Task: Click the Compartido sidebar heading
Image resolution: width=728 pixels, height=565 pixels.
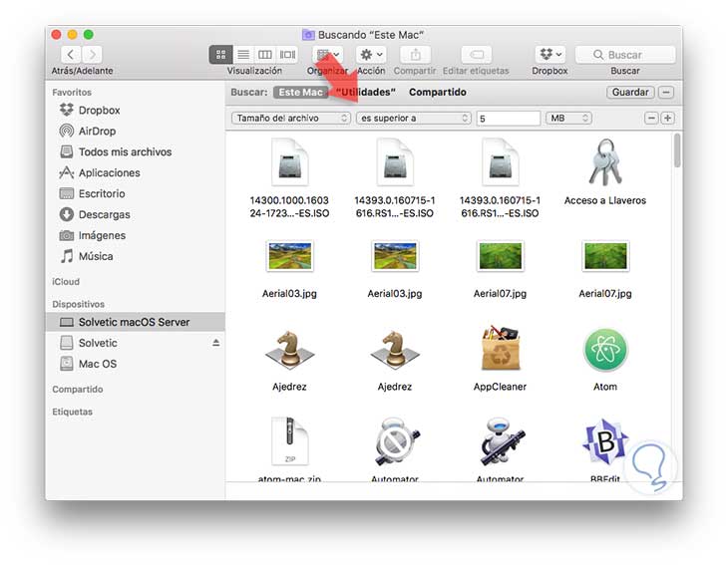Action: (x=78, y=390)
